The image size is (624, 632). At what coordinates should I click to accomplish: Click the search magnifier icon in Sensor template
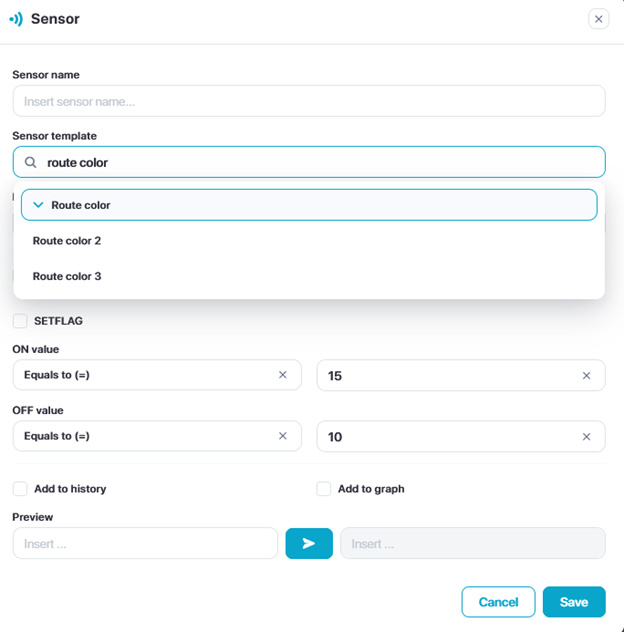[x=31, y=162]
